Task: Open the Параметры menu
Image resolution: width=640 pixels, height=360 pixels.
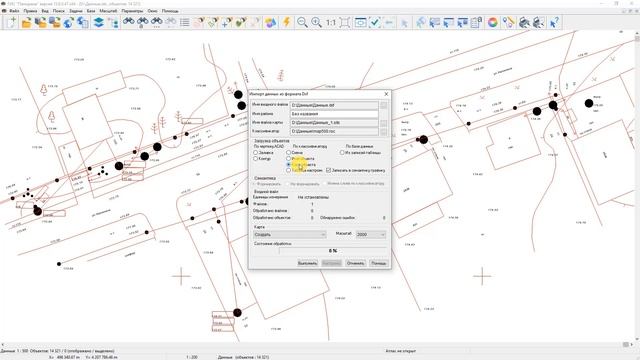Action: (132, 11)
